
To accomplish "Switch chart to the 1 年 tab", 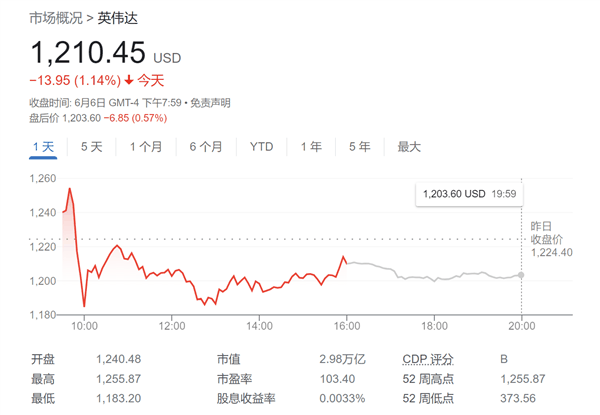I will pyautogui.click(x=311, y=146).
